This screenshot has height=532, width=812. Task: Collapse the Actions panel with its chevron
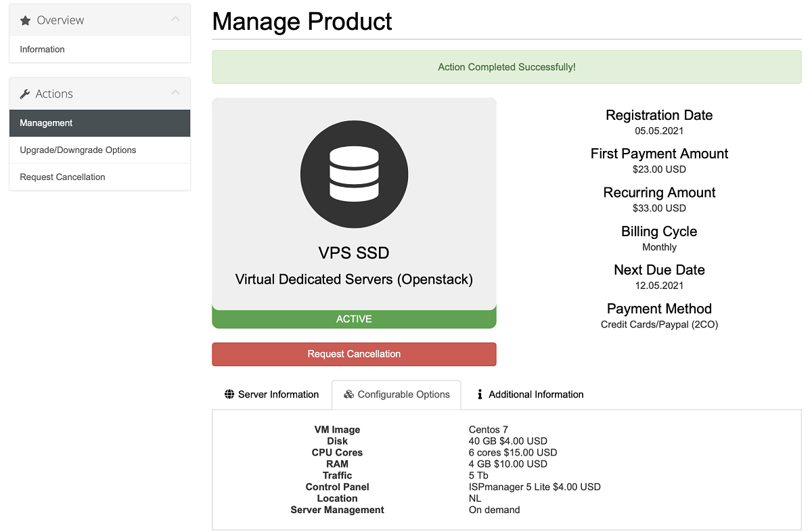point(176,93)
